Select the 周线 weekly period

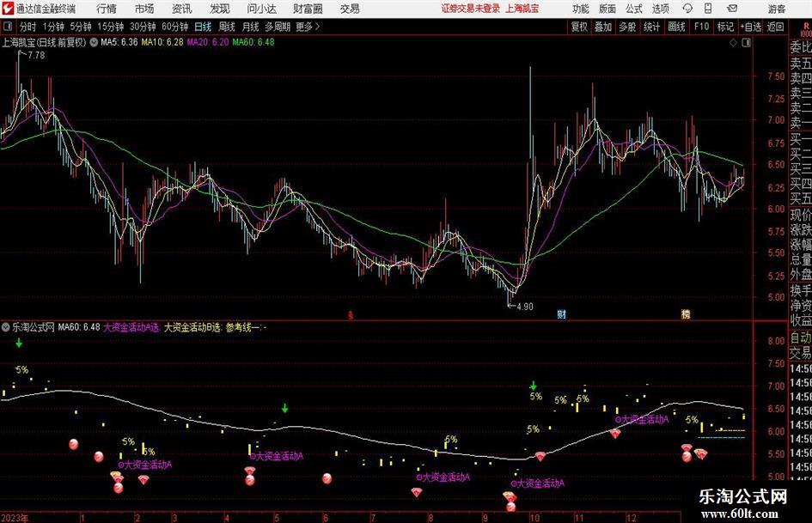(227, 27)
